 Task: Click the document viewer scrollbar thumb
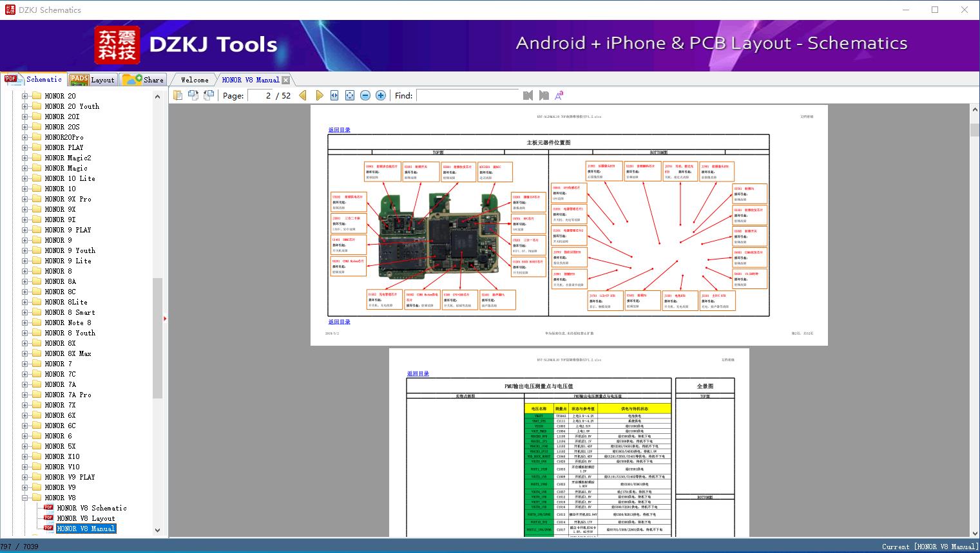(x=975, y=130)
